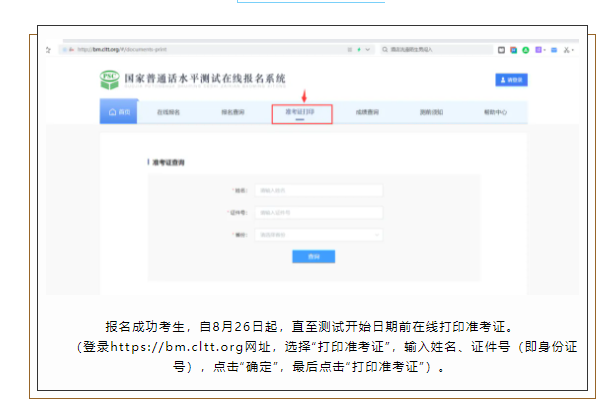Open the 帮助中心 tab
This screenshot has height=401, width=614.
[x=494, y=112]
